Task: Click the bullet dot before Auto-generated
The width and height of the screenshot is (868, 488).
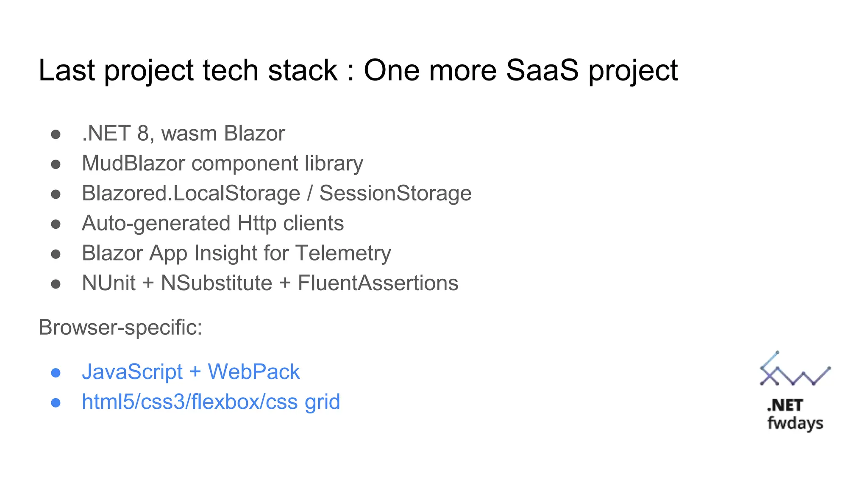Action: [x=56, y=224]
